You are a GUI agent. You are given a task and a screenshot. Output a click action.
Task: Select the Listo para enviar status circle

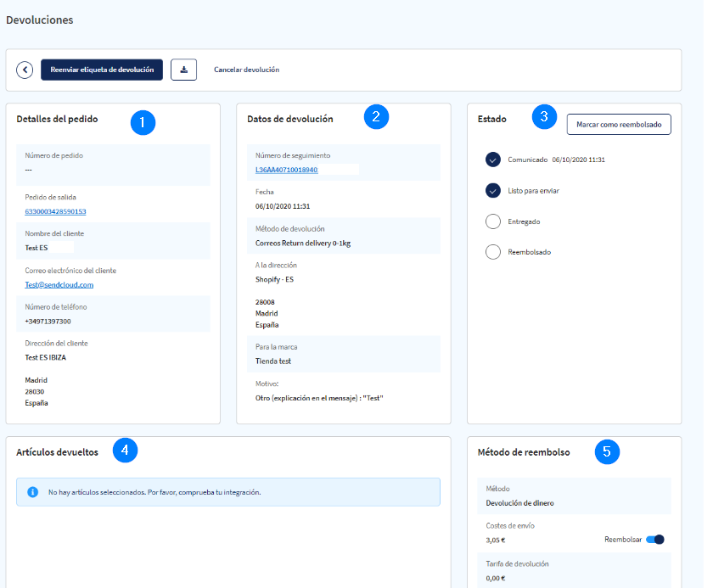click(x=493, y=190)
